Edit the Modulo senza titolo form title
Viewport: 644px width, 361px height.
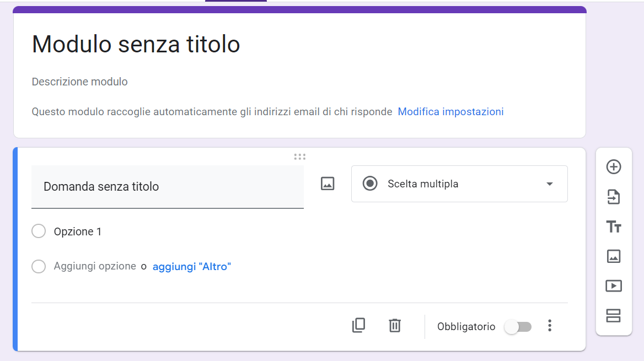tap(136, 44)
